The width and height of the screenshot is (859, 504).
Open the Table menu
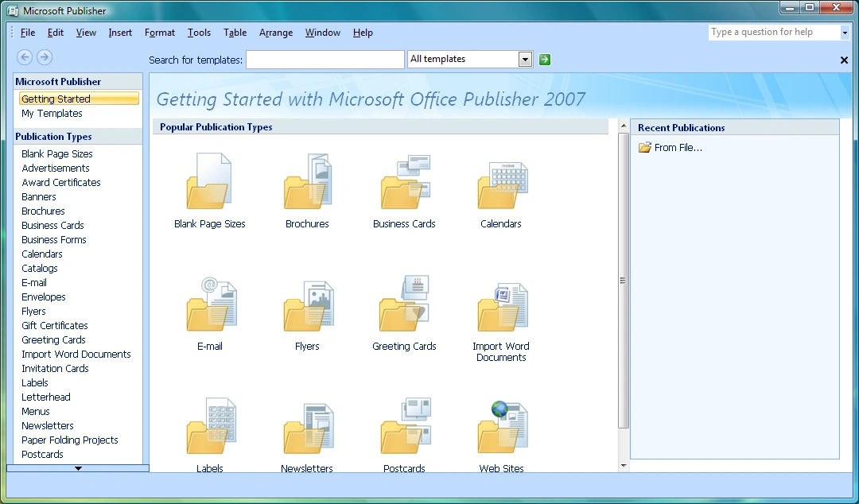click(235, 33)
